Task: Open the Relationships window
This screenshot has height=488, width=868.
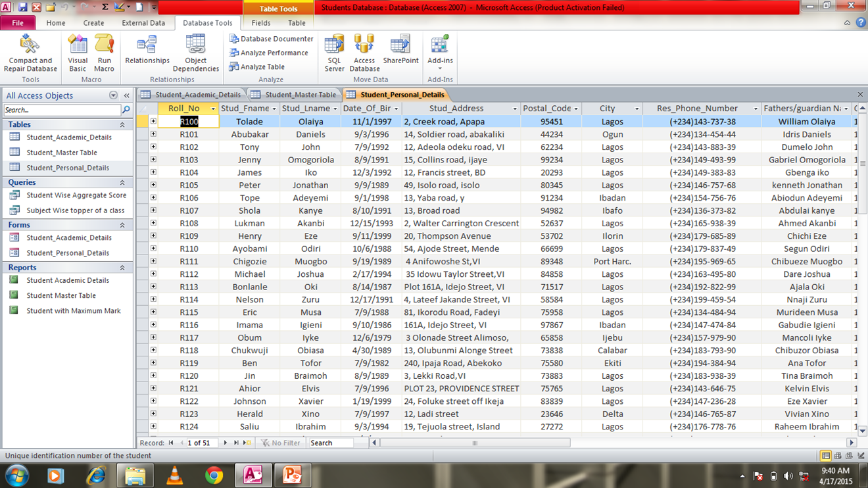Action: (147, 53)
